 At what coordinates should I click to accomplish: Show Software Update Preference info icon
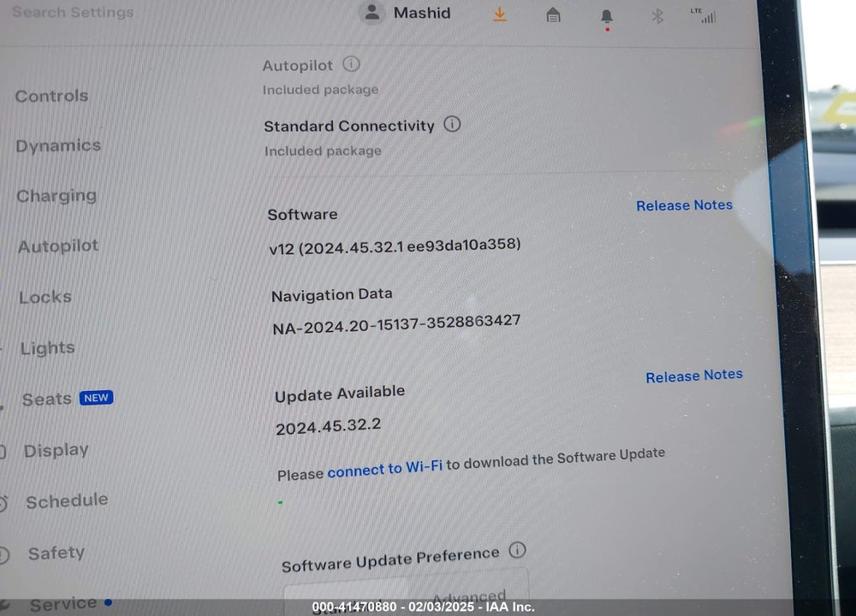click(x=517, y=550)
